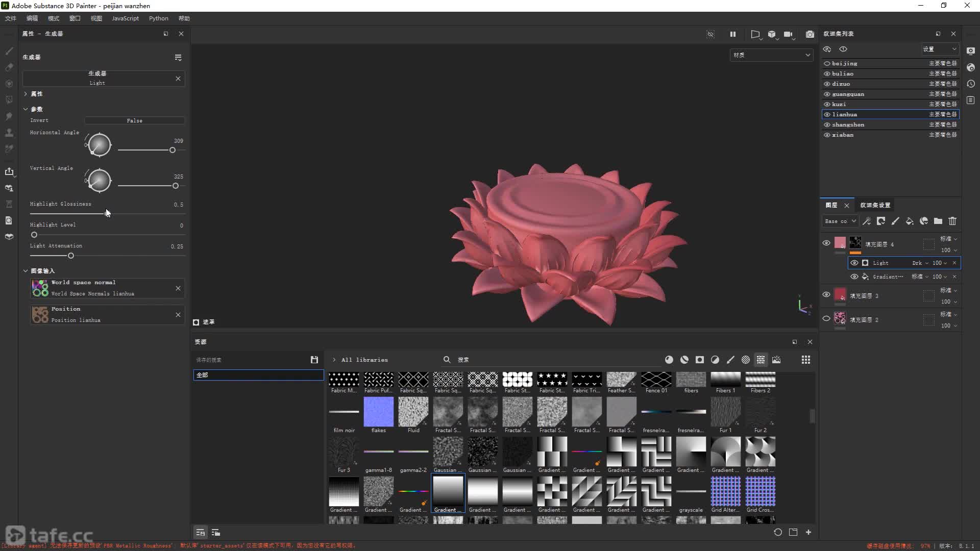
Task: Hide the 填充图层 3 layer
Action: point(826,294)
